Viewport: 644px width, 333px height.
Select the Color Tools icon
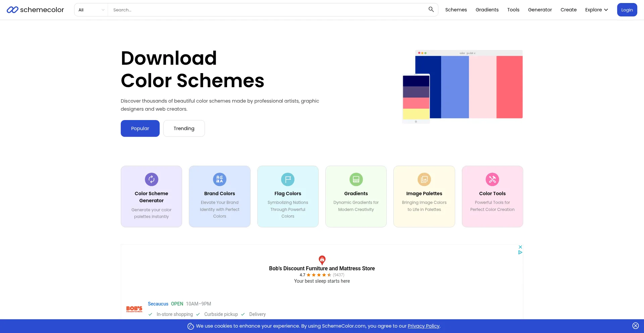[492, 179]
